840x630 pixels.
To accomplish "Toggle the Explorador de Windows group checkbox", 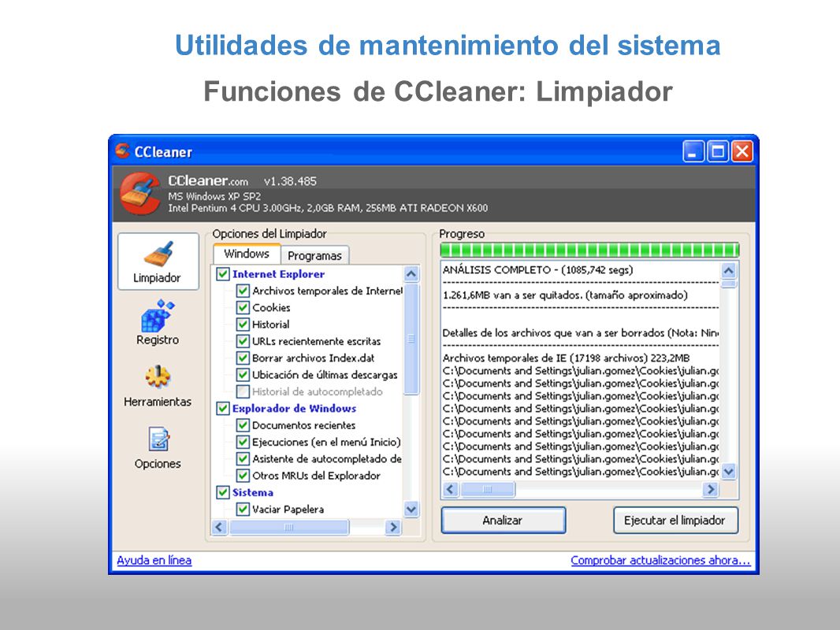I will (223, 409).
